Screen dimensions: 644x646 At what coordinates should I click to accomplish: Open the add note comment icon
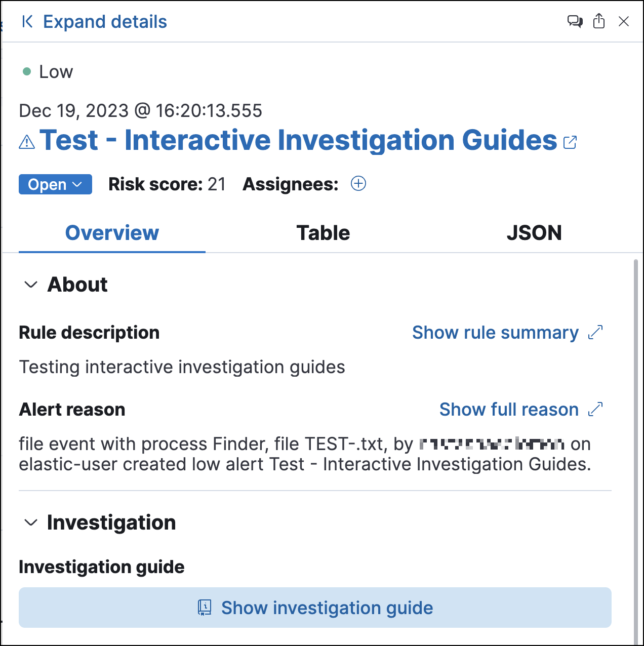[x=575, y=21]
